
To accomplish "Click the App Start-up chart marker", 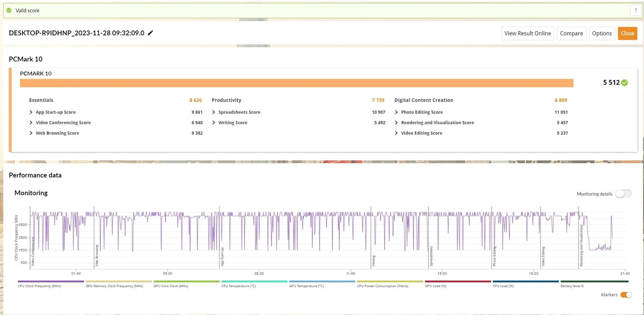I will [x=222, y=257].
